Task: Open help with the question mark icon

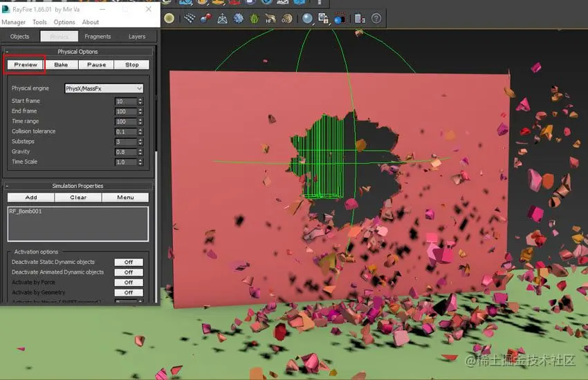Action: coord(376,18)
